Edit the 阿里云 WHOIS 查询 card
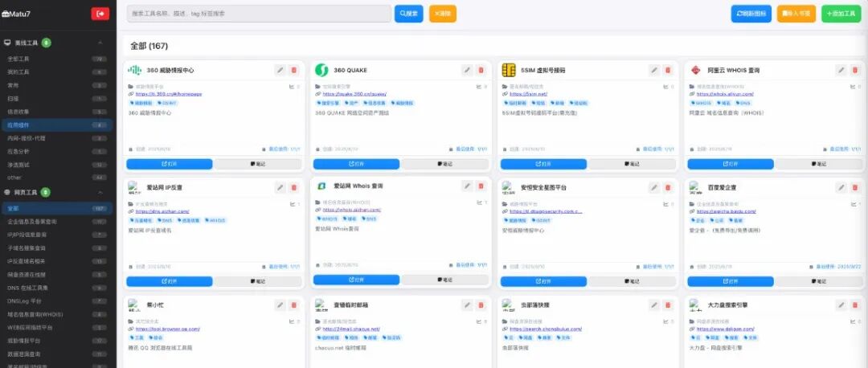Viewport: 868px width, 368px height. pos(841,70)
